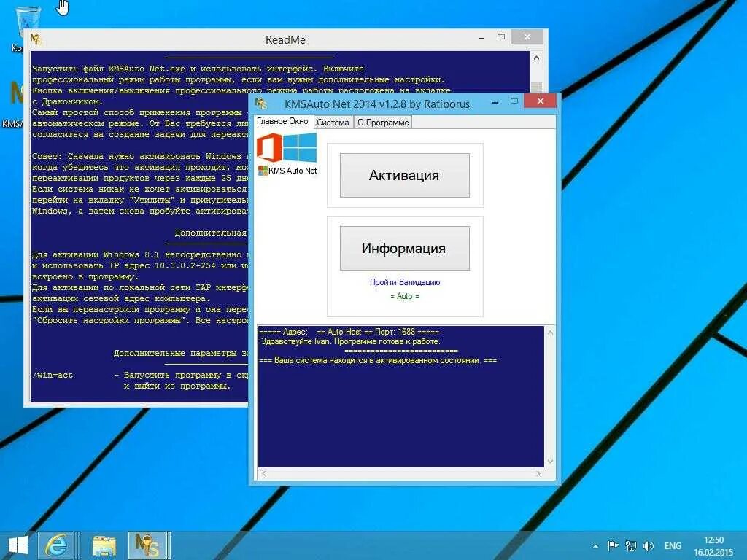Click the 'Запустить файл KMSAuto Net.exe' line in ReadMe
747x560 pixels.
pos(198,69)
